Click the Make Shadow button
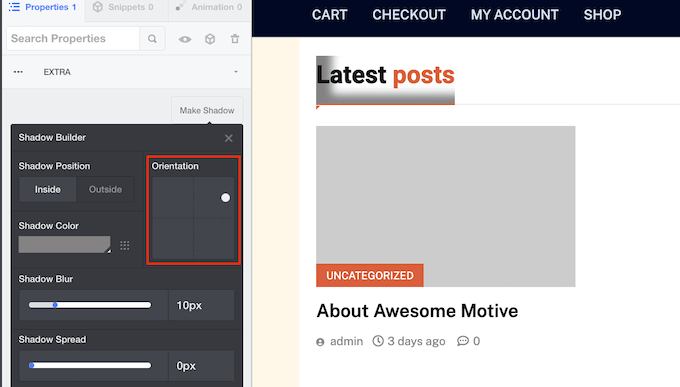Screen dimensions: 680x387 click(207, 110)
